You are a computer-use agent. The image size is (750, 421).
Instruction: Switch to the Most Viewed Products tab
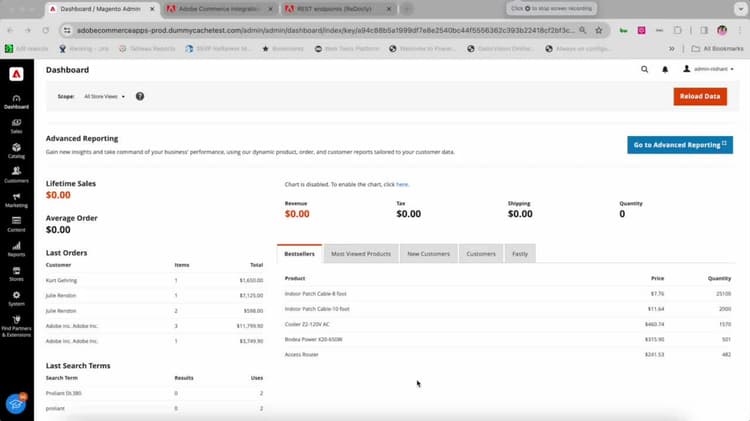click(361, 254)
